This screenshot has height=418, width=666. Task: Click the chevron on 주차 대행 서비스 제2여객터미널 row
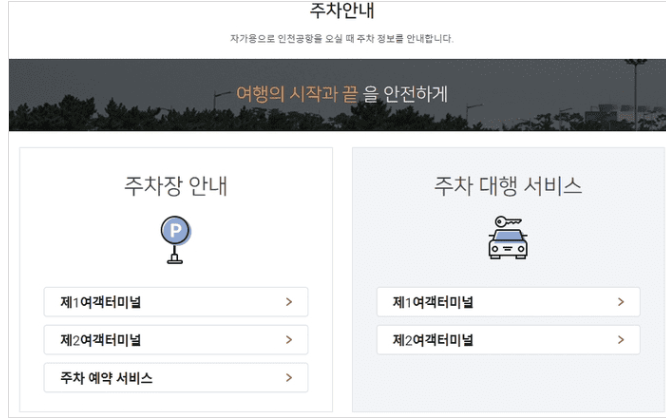(x=621, y=339)
